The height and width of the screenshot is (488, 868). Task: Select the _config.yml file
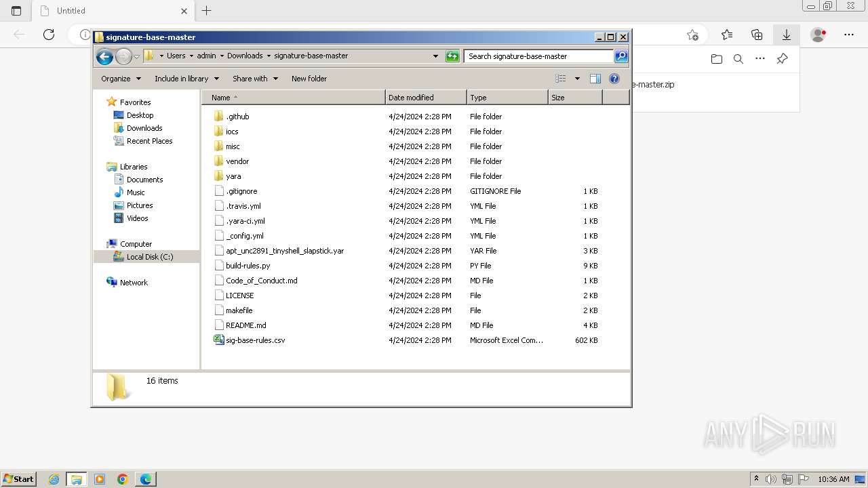(245, 236)
